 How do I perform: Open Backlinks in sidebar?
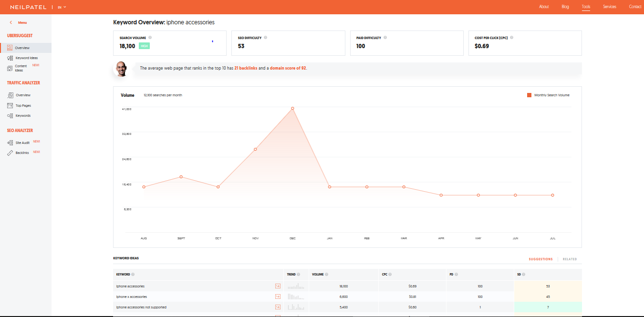22,153
